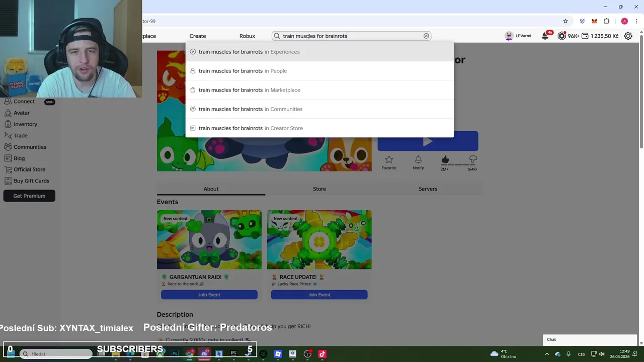Search train muscles for brainrots in Experiences
The width and height of the screenshot is (644, 362).
[x=319, y=52]
